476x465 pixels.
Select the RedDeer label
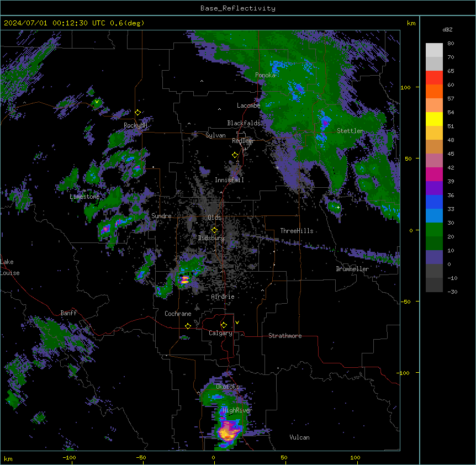tap(243, 141)
